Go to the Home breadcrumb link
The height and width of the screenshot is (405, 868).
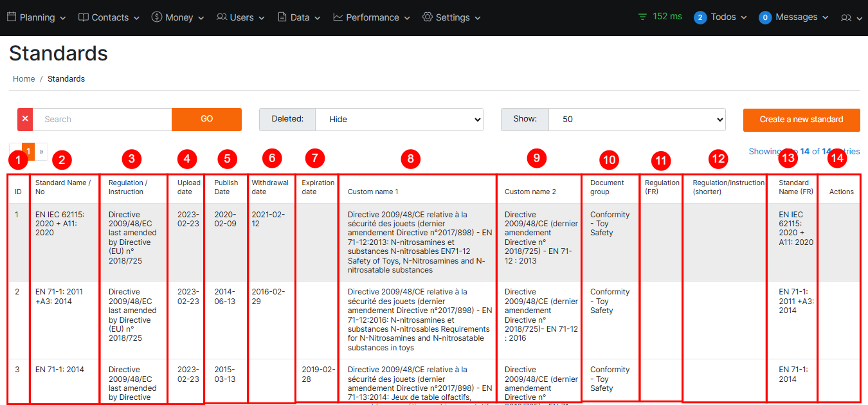point(24,79)
